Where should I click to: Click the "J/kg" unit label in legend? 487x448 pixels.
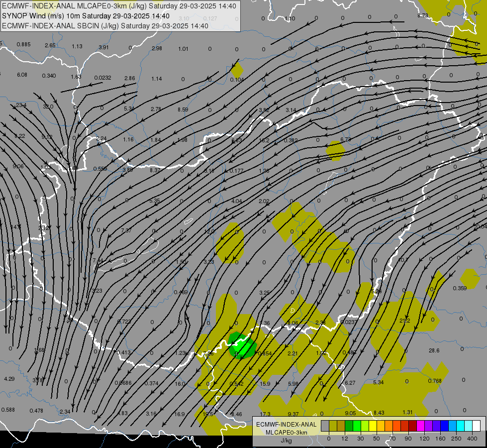(286, 441)
